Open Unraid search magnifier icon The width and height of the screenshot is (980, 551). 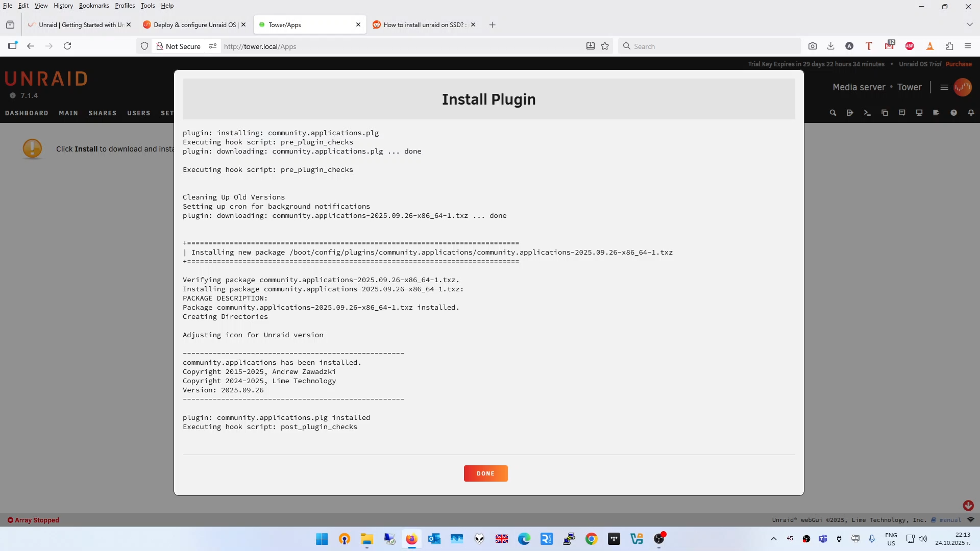(832, 113)
